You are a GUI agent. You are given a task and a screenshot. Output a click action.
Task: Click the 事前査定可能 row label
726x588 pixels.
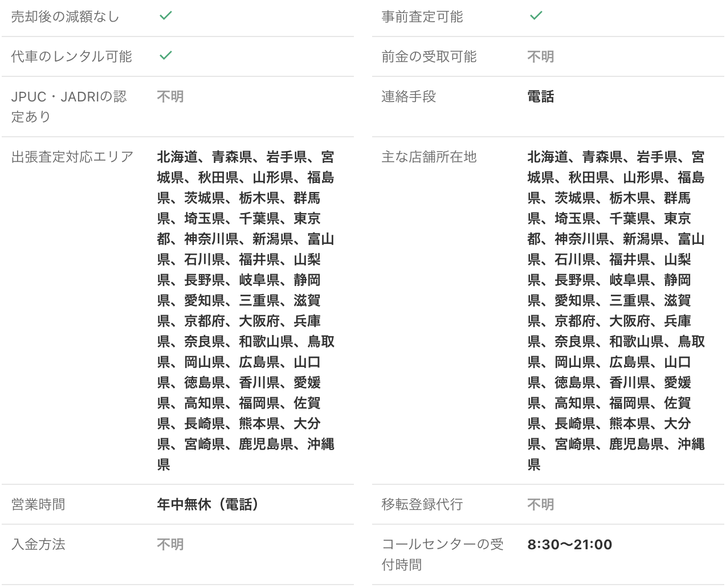pyautogui.click(x=422, y=17)
